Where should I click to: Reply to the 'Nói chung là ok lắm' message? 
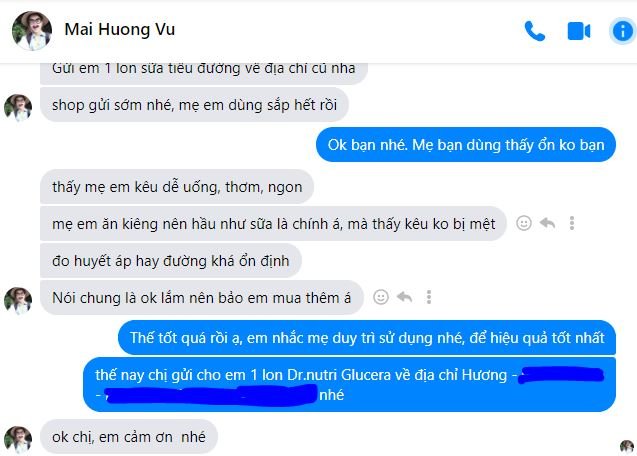405,297
